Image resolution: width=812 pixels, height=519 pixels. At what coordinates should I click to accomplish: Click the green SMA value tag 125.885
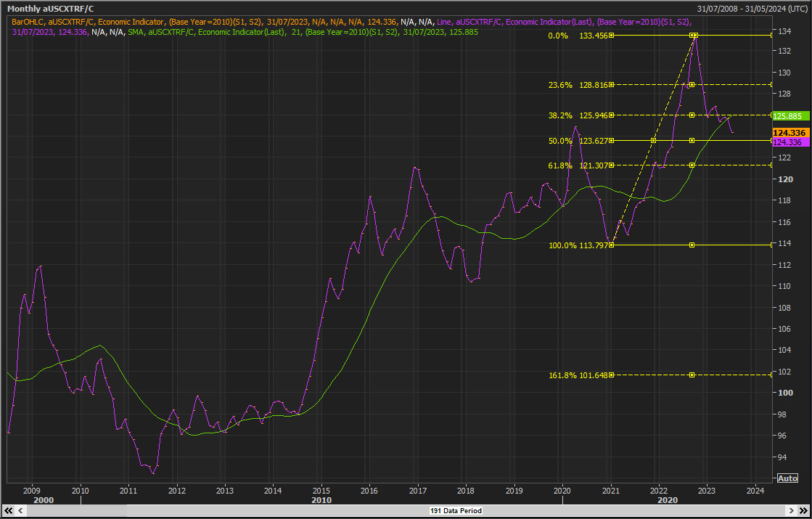pos(787,115)
